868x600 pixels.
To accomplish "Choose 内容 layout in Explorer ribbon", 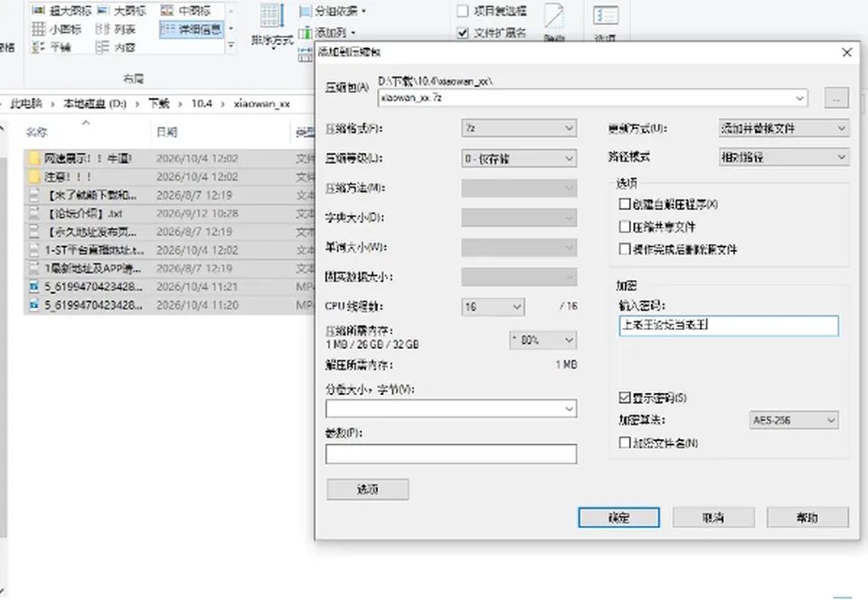I will pos(116,47).
